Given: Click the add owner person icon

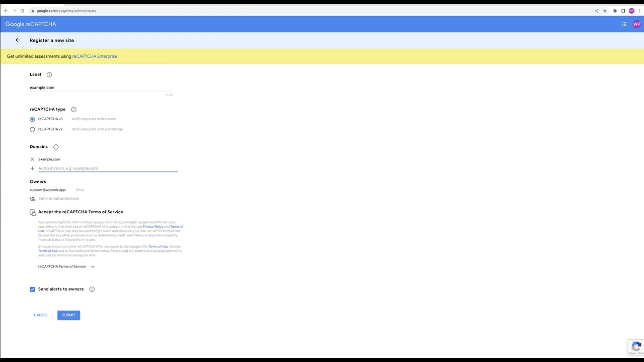Looking at the screenshot, I should click(32, 199).
